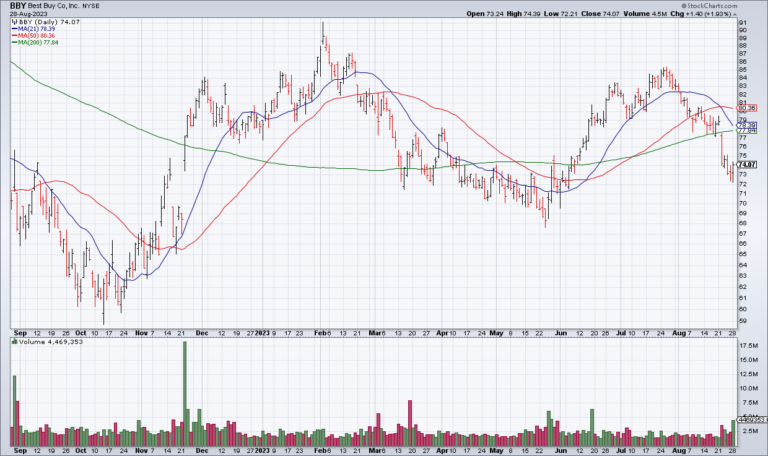Click the 10.0M volume axis label
Viewport: 768px width, 456px height.
point(749,388)
